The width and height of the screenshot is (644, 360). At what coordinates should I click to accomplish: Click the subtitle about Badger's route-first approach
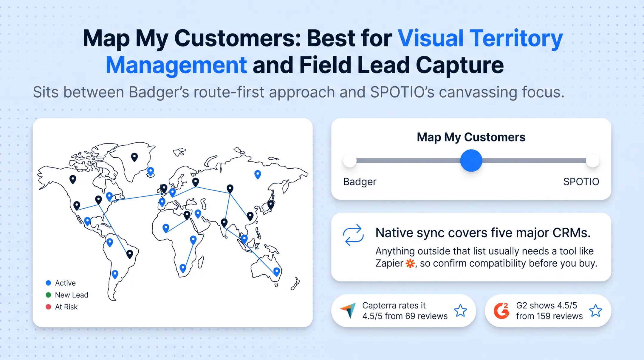299,92
